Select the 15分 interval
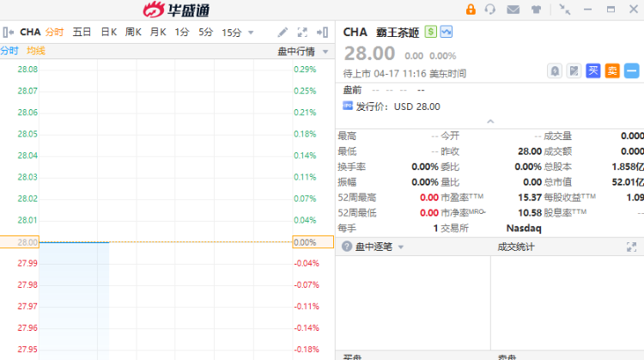This screenshot has height=360, width=644. tap(232, 33)
